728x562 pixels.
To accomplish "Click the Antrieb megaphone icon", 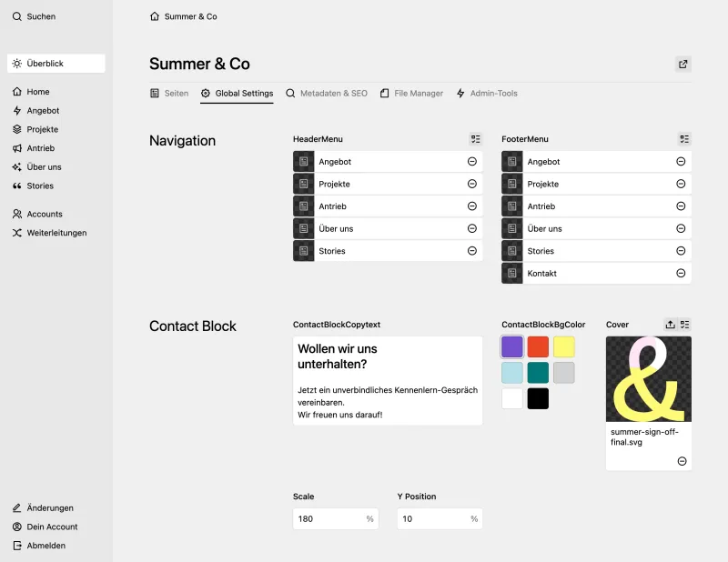I will click(x=15, y=148).
